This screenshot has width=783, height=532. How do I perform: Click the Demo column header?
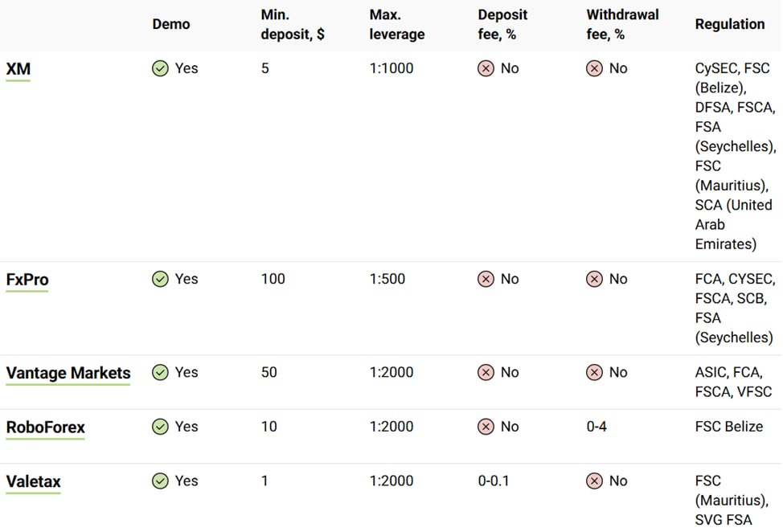171,24
